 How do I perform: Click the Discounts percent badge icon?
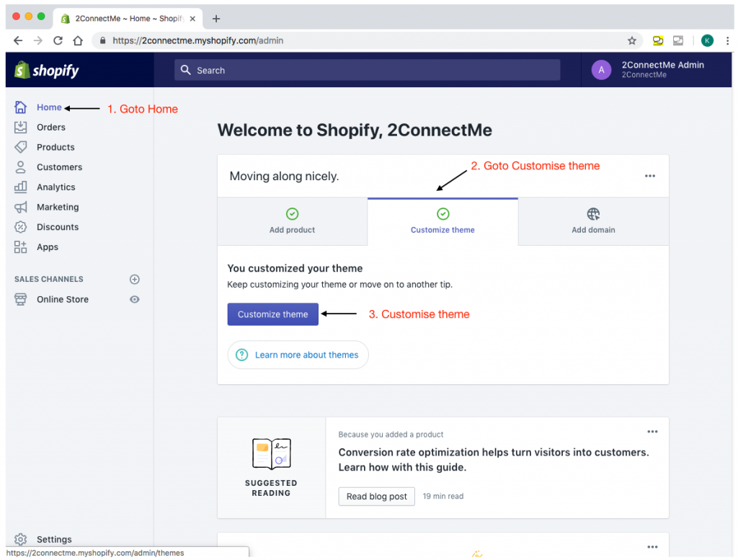[20, 227]
